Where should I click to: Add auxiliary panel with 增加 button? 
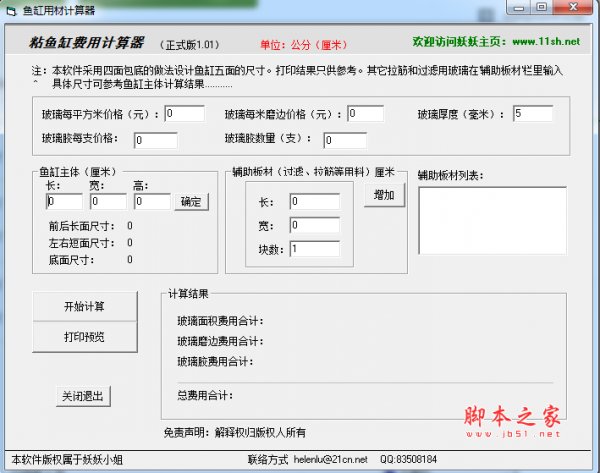pos(384,195)
